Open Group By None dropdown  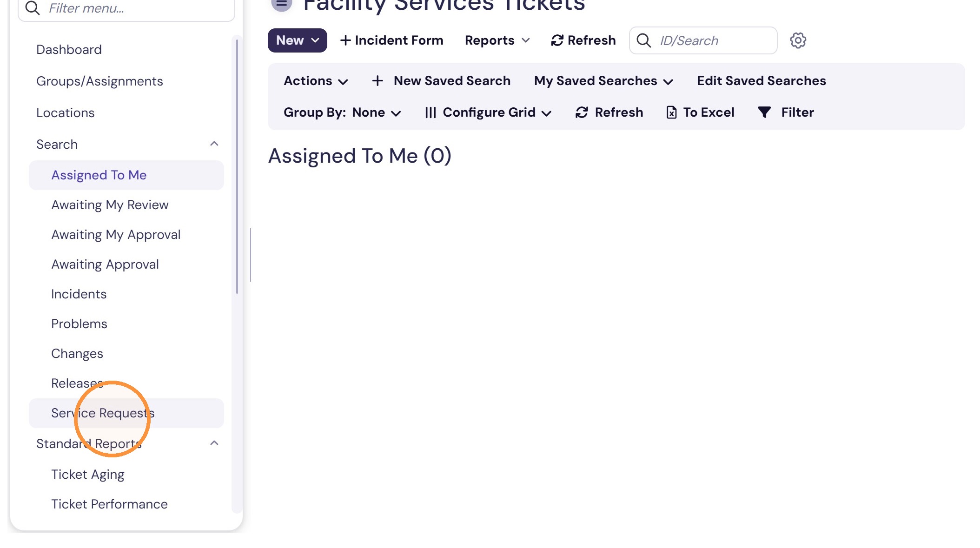[342, 112]
